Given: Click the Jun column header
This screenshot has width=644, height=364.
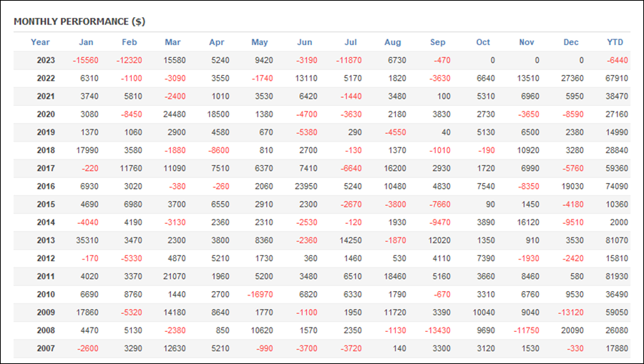Looking at the screenshot, I should [304, 42].
